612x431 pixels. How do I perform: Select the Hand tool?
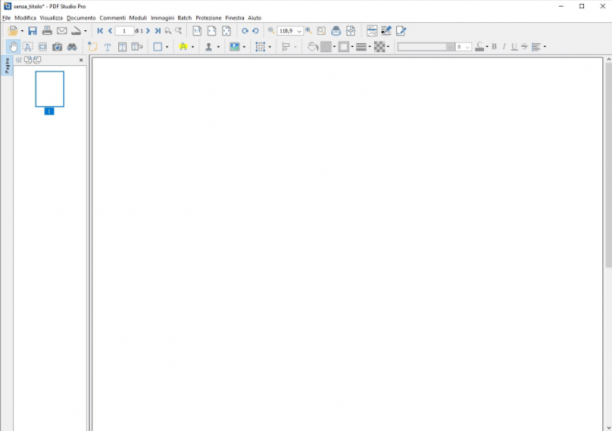tap(13, 47)
